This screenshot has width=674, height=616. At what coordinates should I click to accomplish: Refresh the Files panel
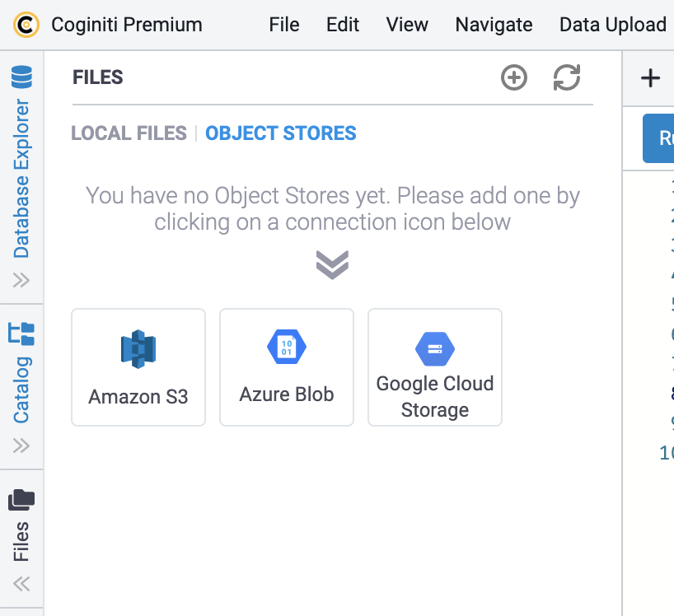567,77
